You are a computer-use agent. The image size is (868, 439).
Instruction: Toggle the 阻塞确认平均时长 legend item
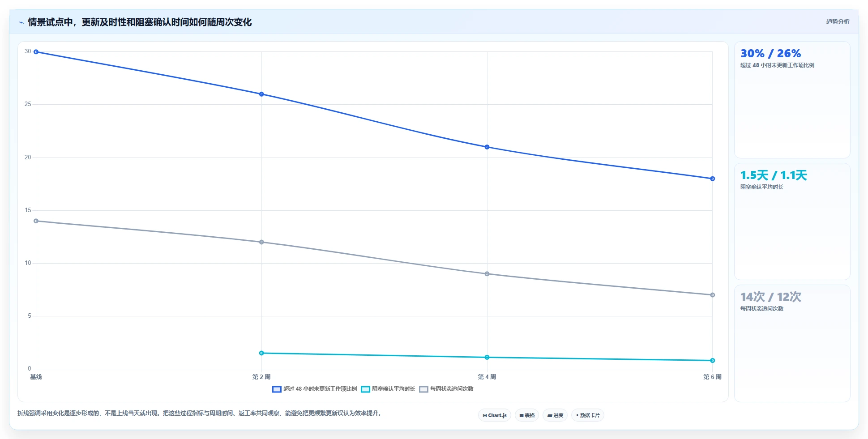pyautogui.click(x=388, y=389)
